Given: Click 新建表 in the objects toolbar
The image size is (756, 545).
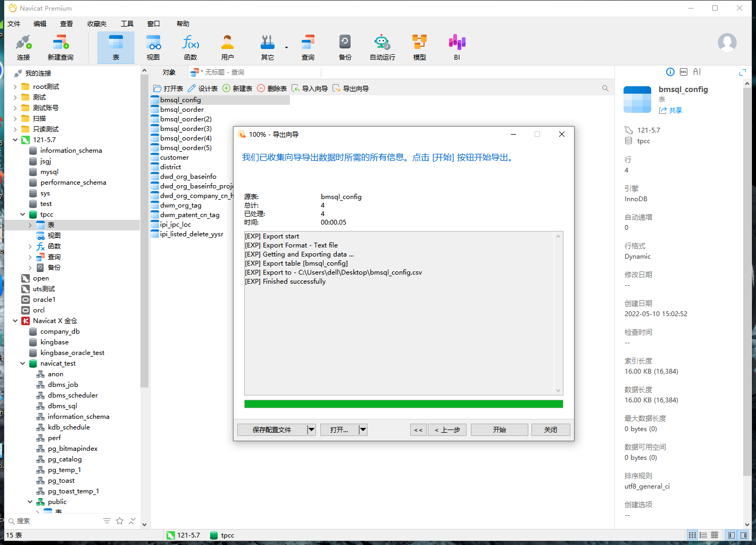Looking at the screenshot, I should click(237, 88).
